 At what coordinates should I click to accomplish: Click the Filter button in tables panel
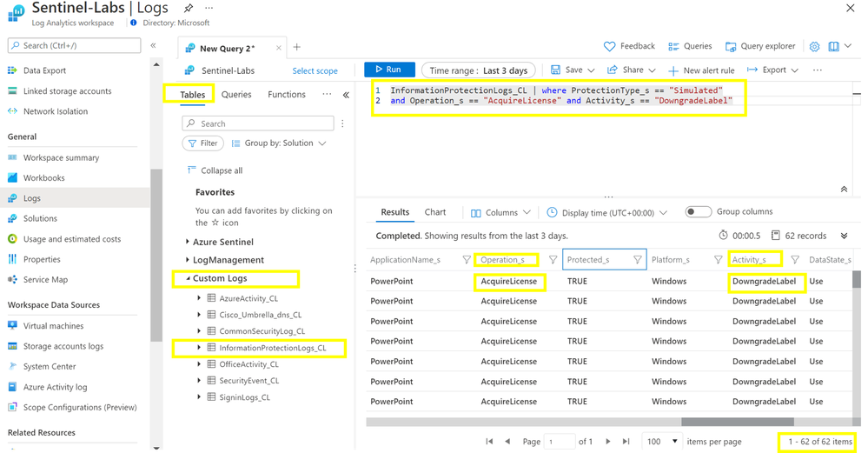(x=202, y=143)
